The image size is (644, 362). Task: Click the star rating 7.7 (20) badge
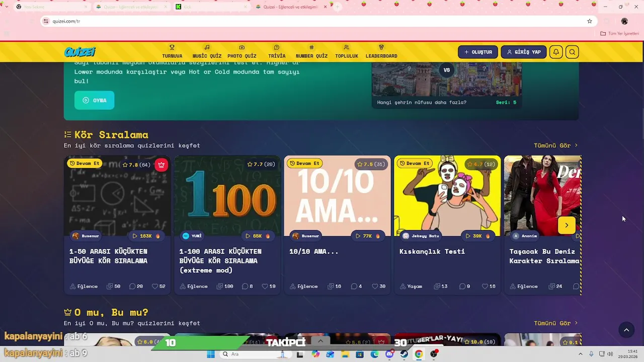261,164
